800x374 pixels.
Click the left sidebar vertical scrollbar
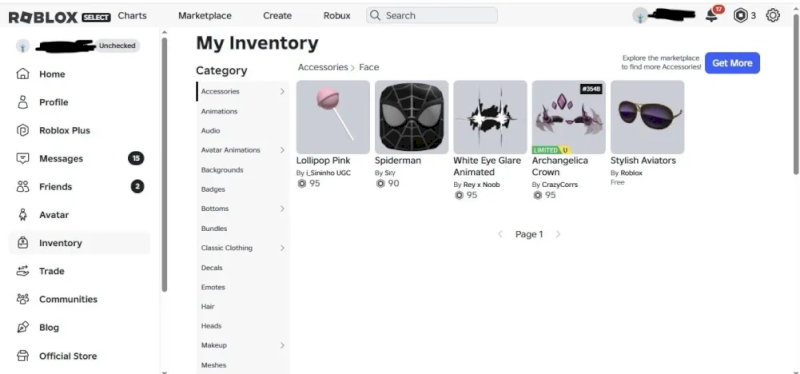(x=164, y=164)
